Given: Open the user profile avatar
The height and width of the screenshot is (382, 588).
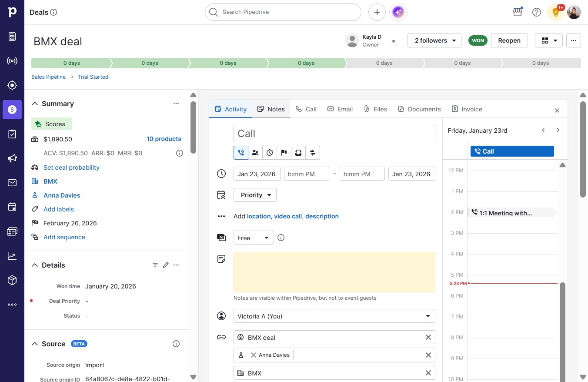Looking at the screenshot, I should pos(574,12).
